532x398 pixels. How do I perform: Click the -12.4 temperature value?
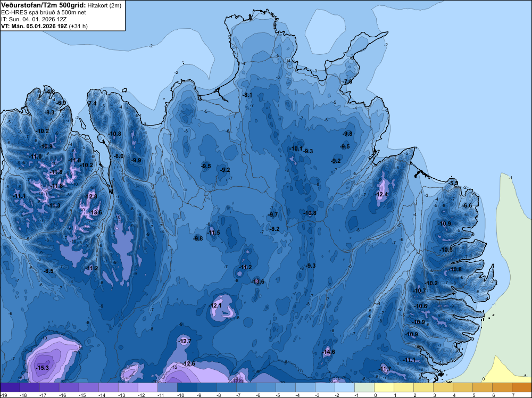[x=381, y=194]
